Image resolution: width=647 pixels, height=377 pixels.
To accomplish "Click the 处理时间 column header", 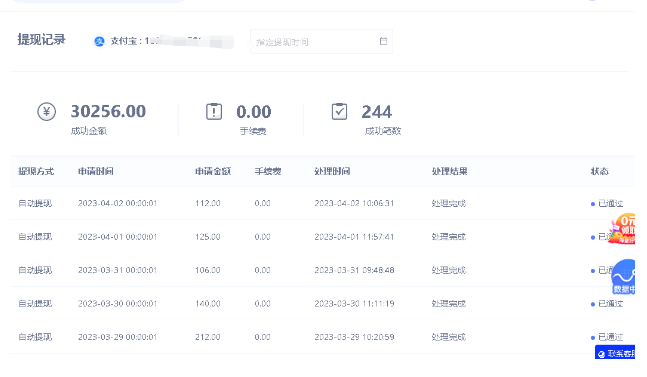I will pyautogui.click(x=332, y=171).
